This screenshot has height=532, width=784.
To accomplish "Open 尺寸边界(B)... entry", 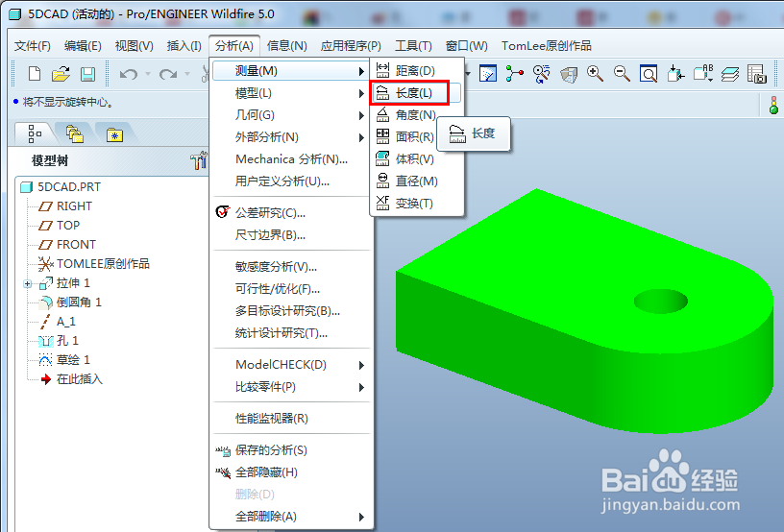I will [x=291, y=234].
